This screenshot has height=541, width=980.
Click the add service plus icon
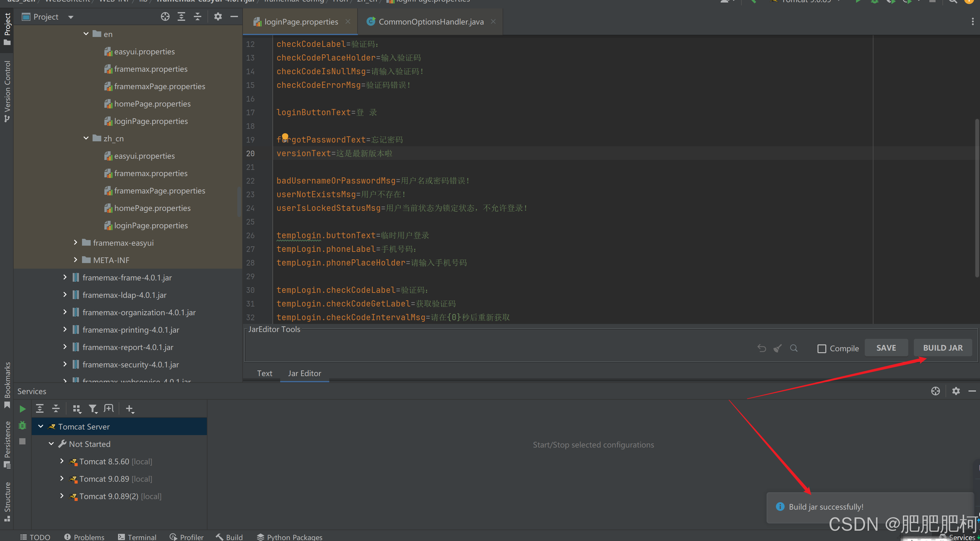coord(130,409)
